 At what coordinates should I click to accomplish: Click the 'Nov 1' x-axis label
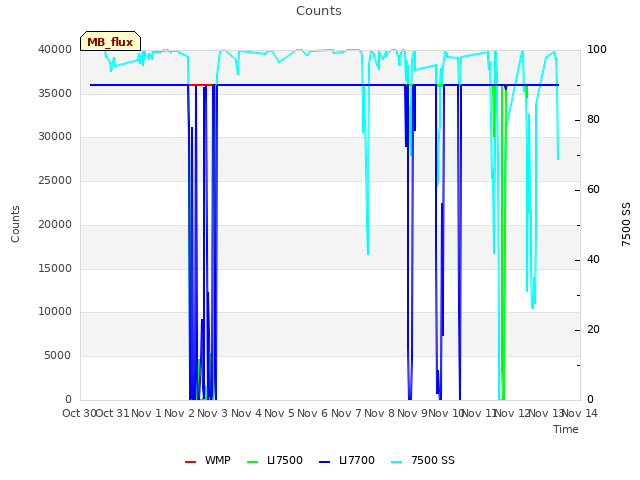click(x=146, y=413)
